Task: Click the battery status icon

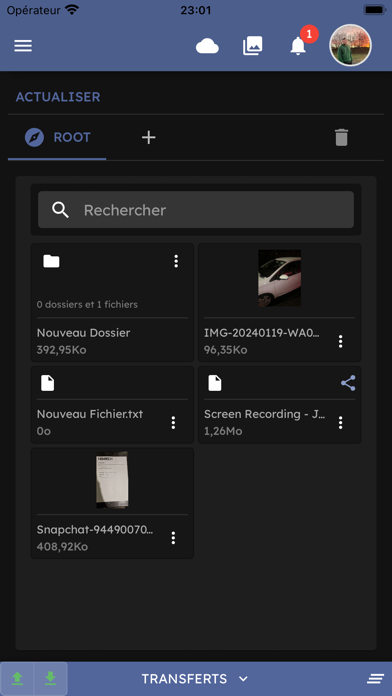Action: click(374, 10)
